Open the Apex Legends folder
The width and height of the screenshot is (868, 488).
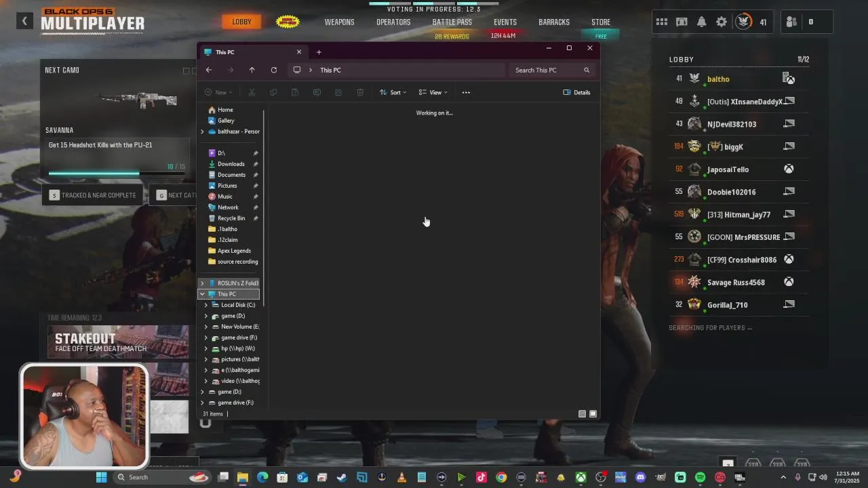tap(229, 251)
